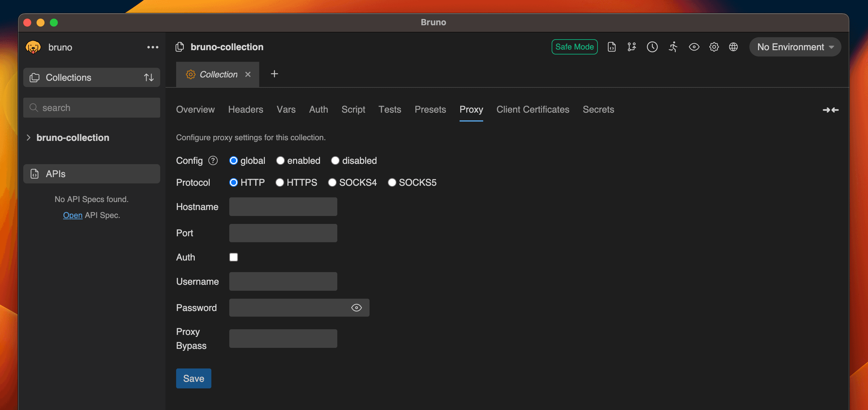Open the runner icon in toolbar

coord(673,47)
